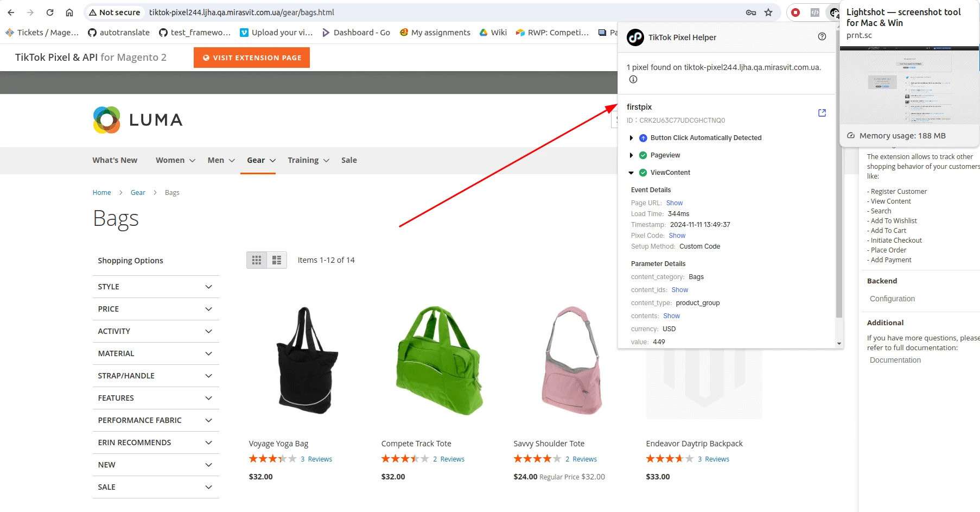Screen dimensions: 980x512
Task: Open the Voyage Yoga Bag product image
Action: click(307, 361)
